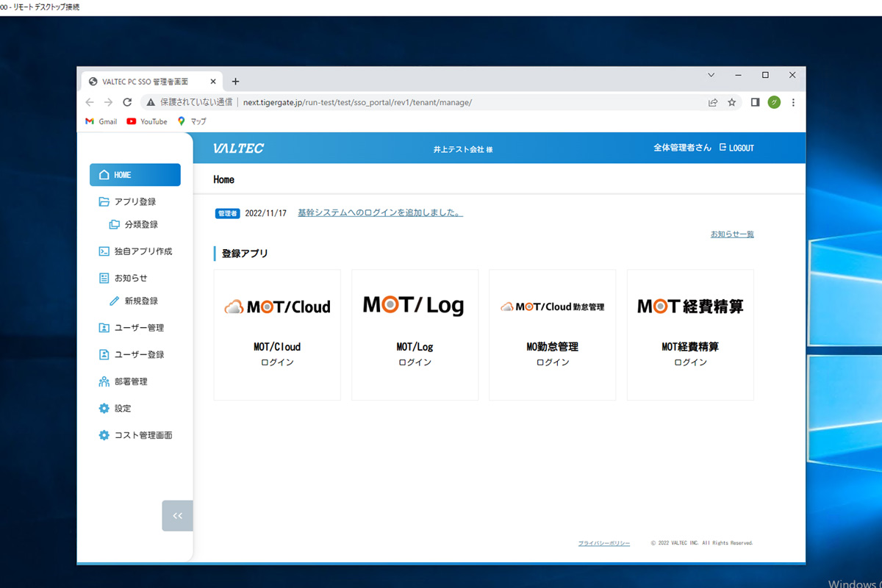
Task: Click the コスト管理画面 gear icon
Action: (x=104, y=434)
